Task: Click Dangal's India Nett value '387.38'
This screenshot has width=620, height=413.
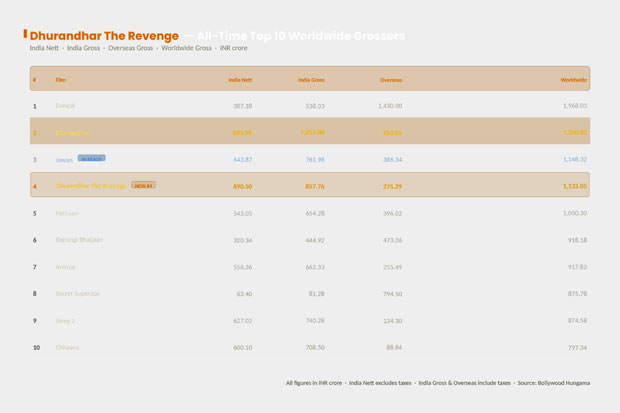Action: pyautogui.click(x=242, y=106)
